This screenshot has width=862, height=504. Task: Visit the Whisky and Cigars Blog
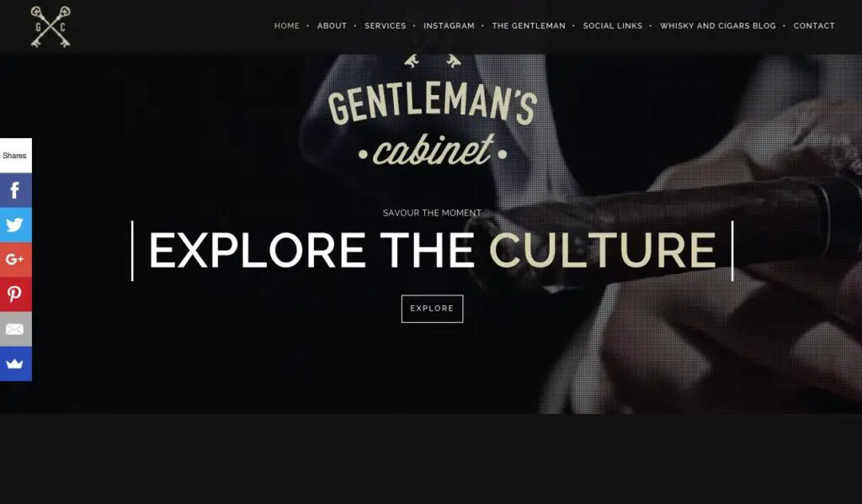[x=718, y=26]
